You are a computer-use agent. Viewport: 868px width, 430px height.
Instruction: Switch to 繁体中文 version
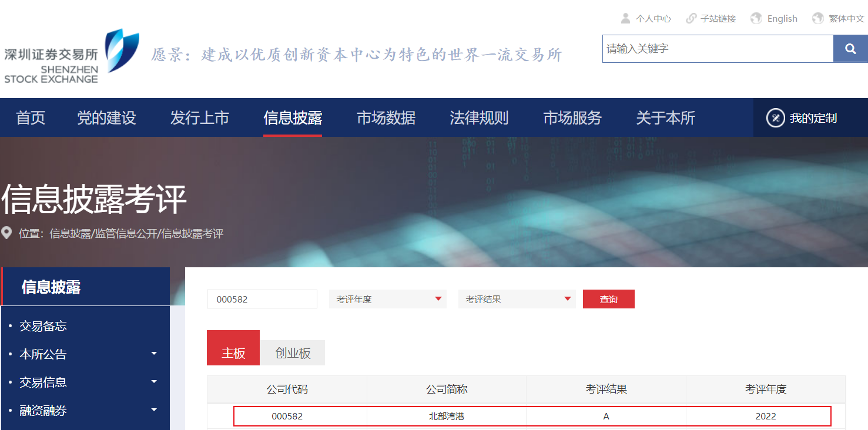coord(846,19)
